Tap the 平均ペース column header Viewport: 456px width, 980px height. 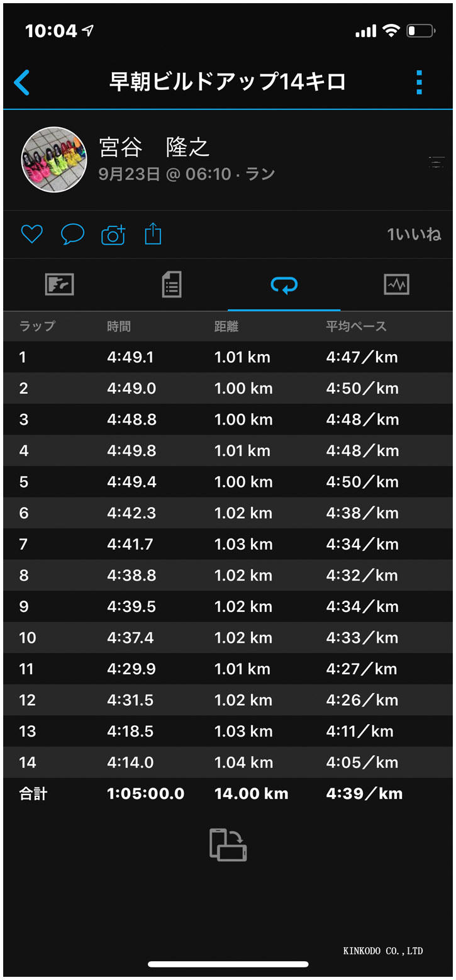[356, 326]
